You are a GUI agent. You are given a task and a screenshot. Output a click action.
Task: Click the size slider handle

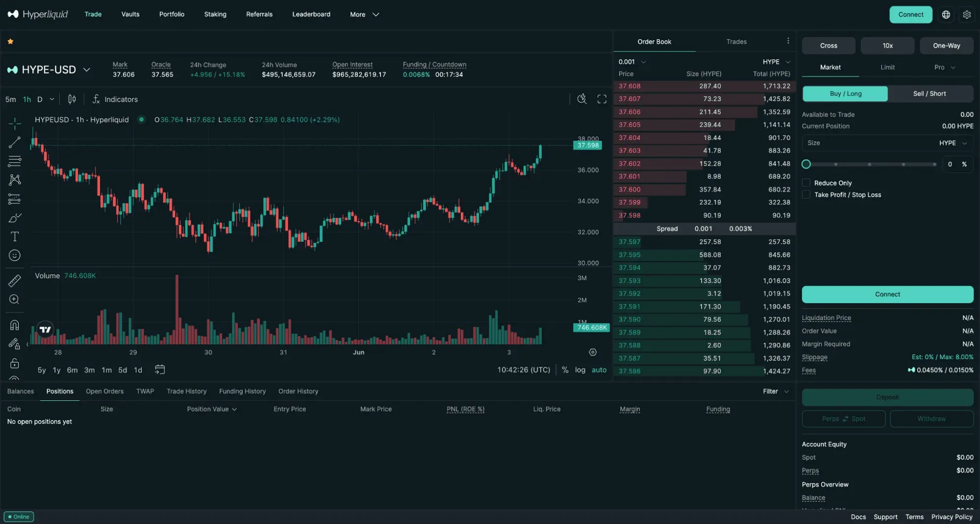point(806,164)
